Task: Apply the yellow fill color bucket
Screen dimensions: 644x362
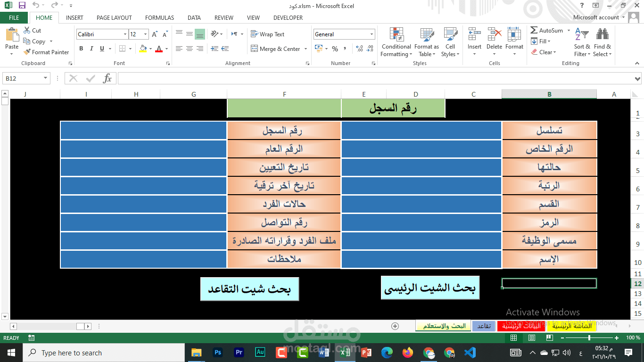Action: (x=143, y=49)
